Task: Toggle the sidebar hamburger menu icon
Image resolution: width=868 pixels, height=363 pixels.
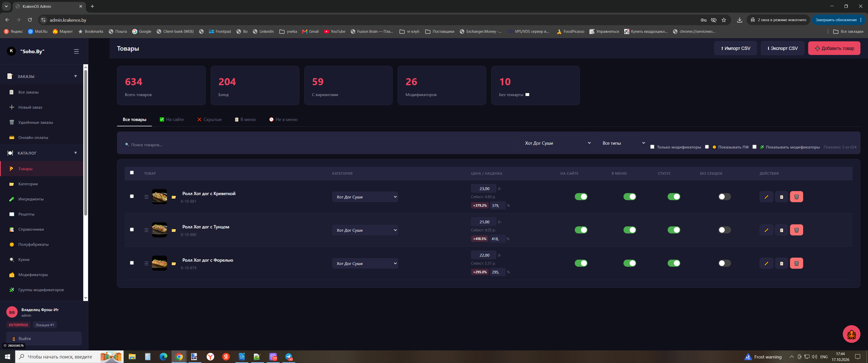Action: click(x=76, y=51)
